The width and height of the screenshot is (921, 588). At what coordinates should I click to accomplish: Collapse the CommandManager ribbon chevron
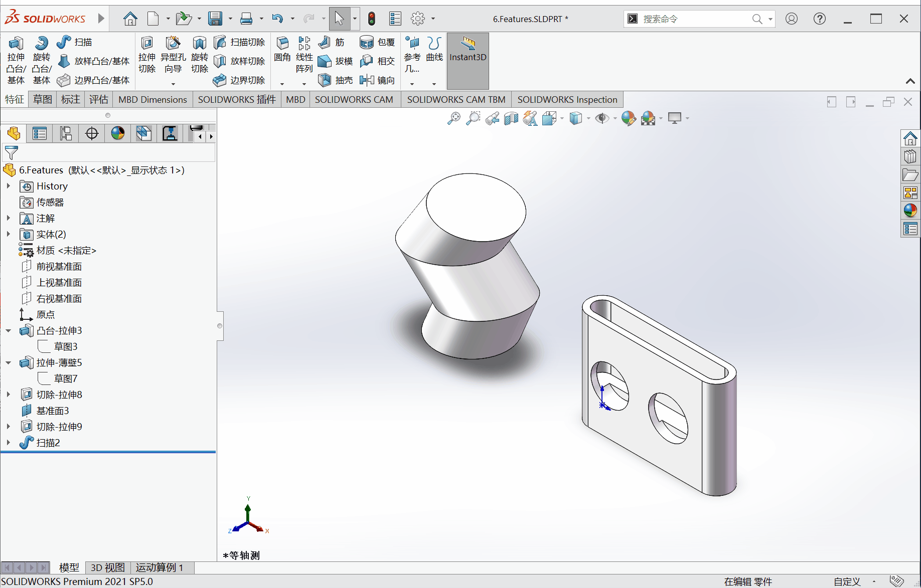(x=910, y=81)
